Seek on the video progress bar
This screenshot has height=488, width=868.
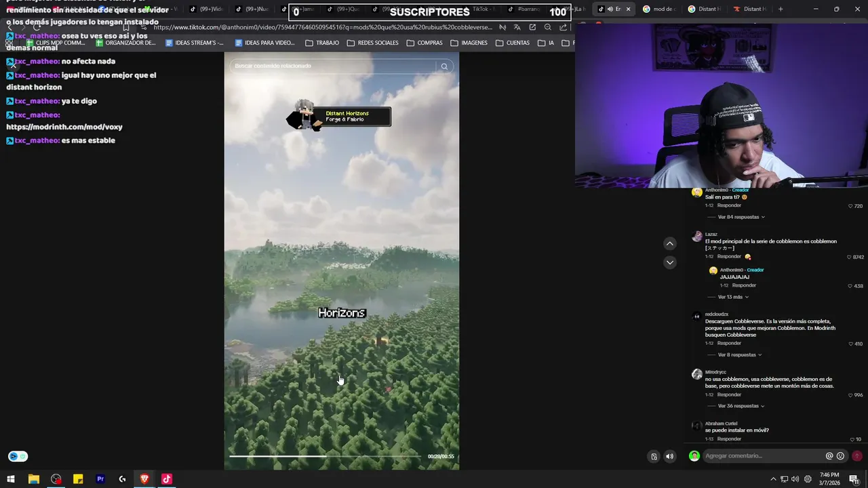(x=325, y=456)
